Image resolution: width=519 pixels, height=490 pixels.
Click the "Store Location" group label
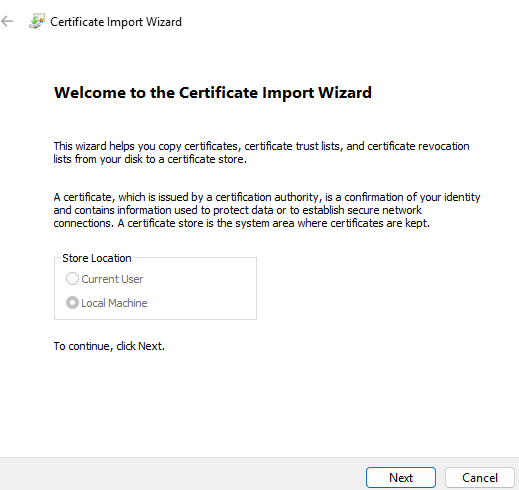(x=97, y=258)
